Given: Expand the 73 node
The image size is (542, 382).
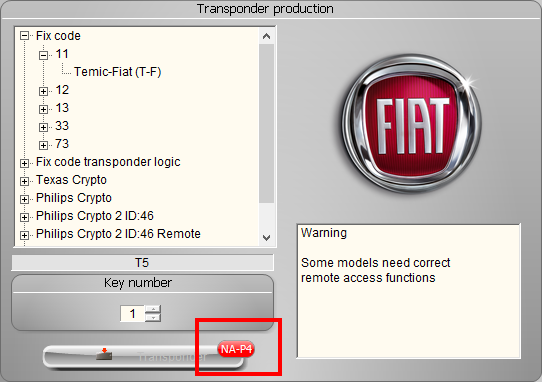Looking at the screenshot, I should [43, 145].
